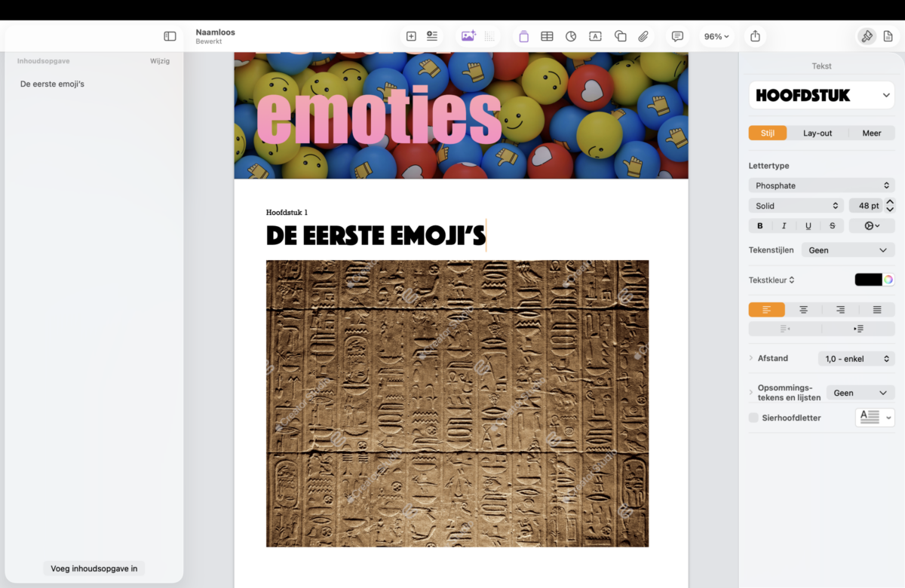
Task: Open the color wheel next to Tekstkleur
Action: point(888,280)
